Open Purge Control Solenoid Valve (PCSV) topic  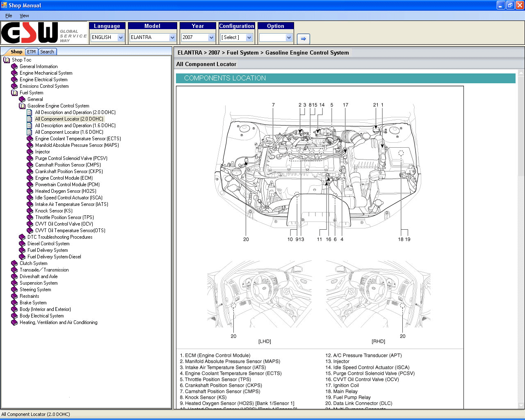pyautogui.click(x=71, y=158)
